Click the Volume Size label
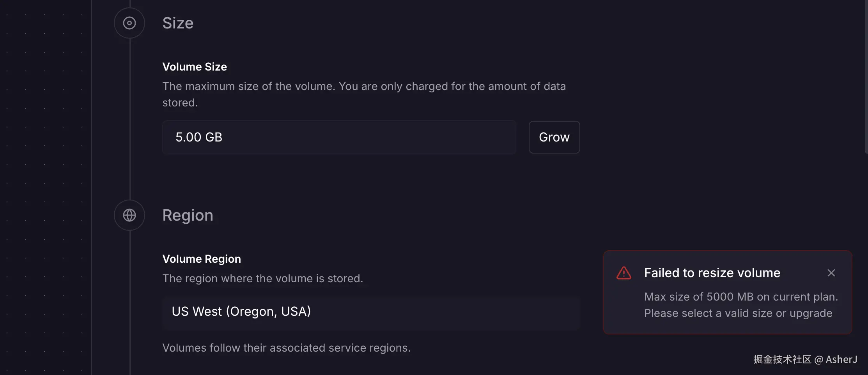This screenshot has width=868, height=375. 195,67
